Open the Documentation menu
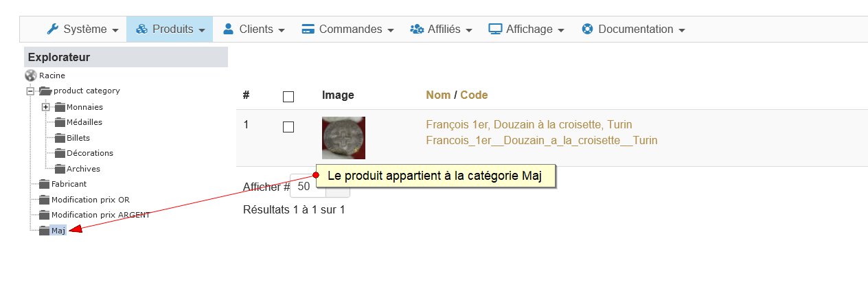The width and height of the screenshot is (868, 302). pos(634,30)
